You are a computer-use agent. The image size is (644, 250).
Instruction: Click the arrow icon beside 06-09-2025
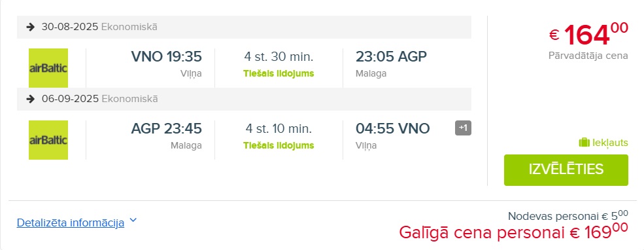pyautogui.click(x=30, y=99)
